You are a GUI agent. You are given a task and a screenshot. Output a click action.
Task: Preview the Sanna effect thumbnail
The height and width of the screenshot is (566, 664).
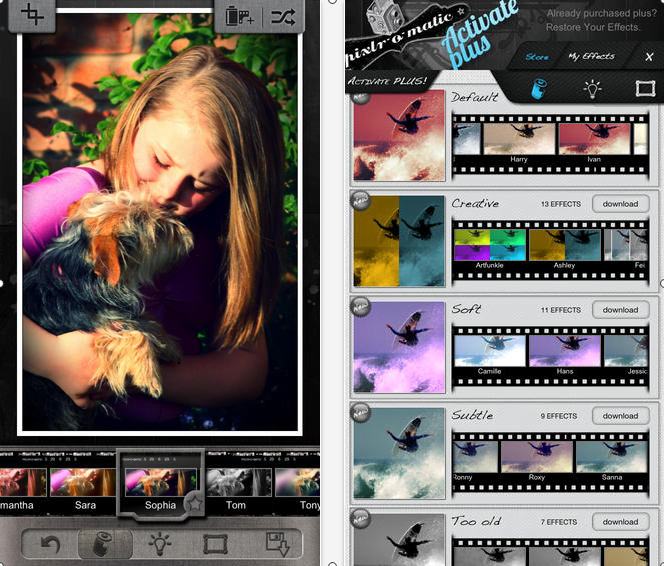(x=612, y=456)
